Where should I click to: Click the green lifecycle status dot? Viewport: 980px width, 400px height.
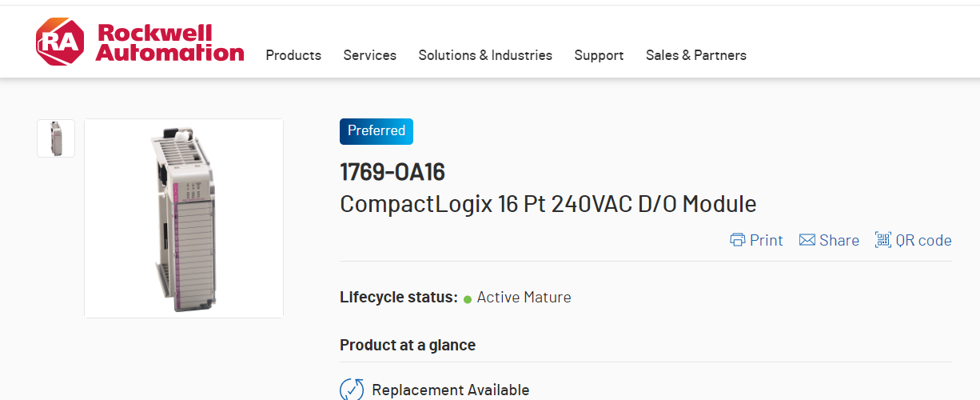[468, 299]
